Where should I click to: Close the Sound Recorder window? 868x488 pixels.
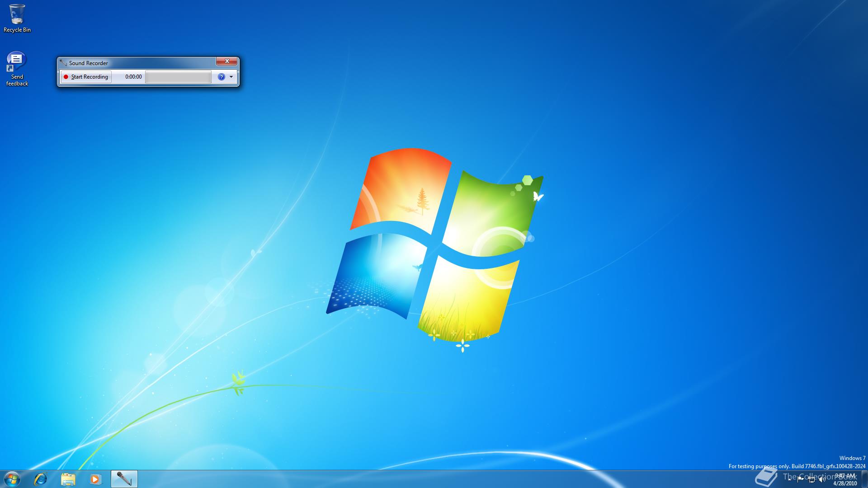(226, 61)
